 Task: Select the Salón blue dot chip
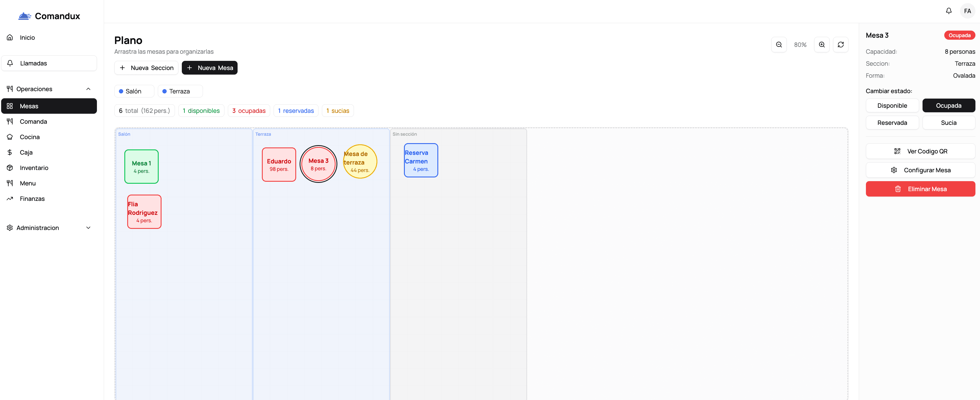pos(134,91)
